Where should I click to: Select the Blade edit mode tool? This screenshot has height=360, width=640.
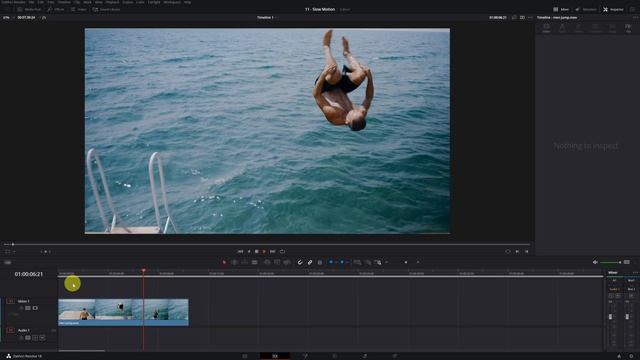[x=254, y=262]
